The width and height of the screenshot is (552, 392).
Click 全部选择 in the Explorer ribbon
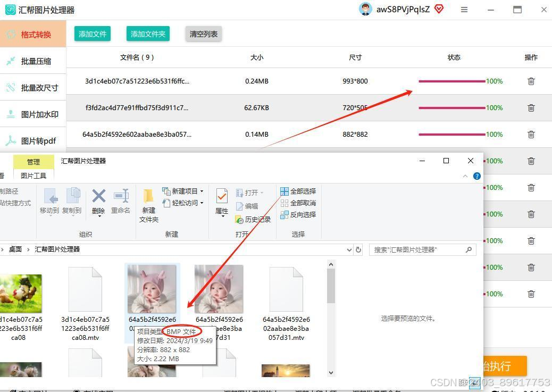(298, 191)
